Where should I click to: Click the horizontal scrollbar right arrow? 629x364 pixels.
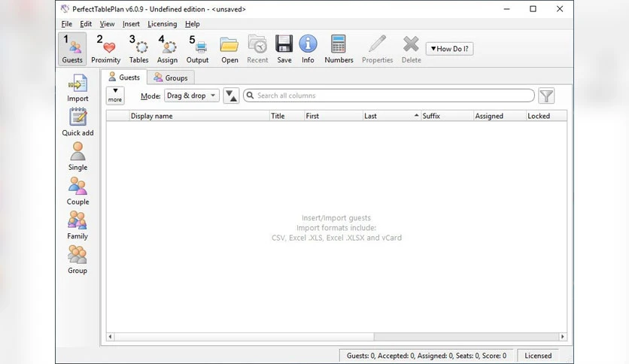click(x=562, y=337)
